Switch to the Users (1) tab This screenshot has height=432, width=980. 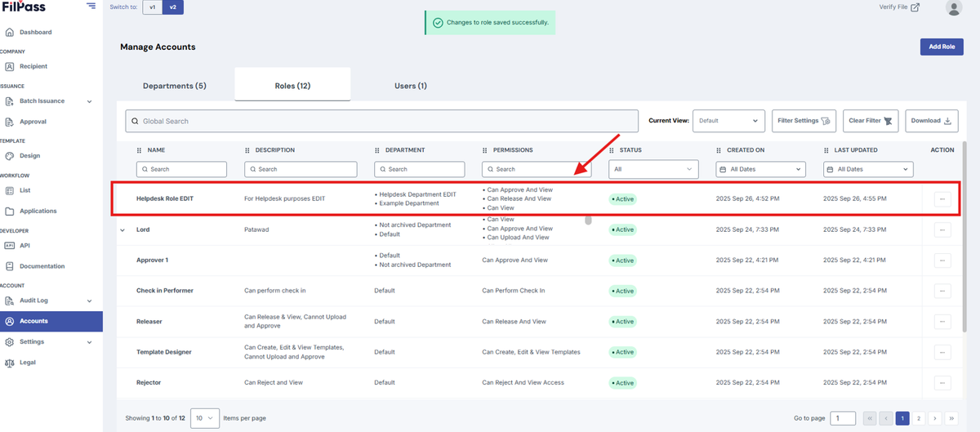(410, 86)
